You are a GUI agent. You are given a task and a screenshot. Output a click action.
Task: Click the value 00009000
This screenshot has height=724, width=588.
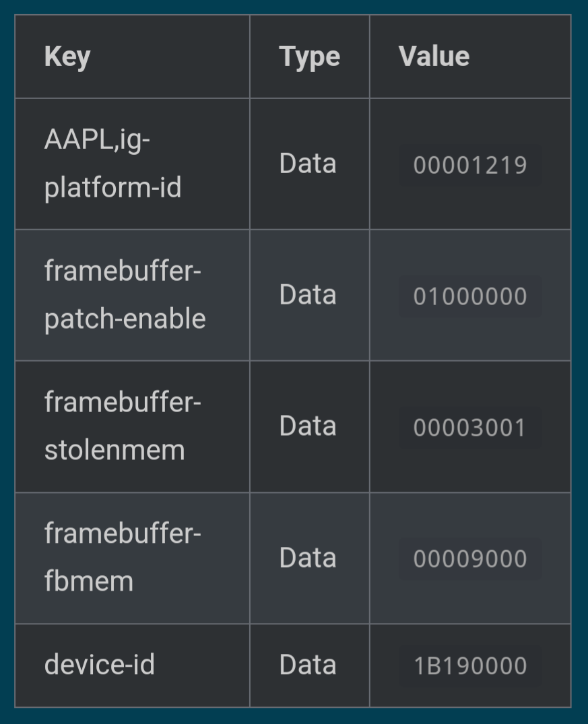[x=470, y=559]
